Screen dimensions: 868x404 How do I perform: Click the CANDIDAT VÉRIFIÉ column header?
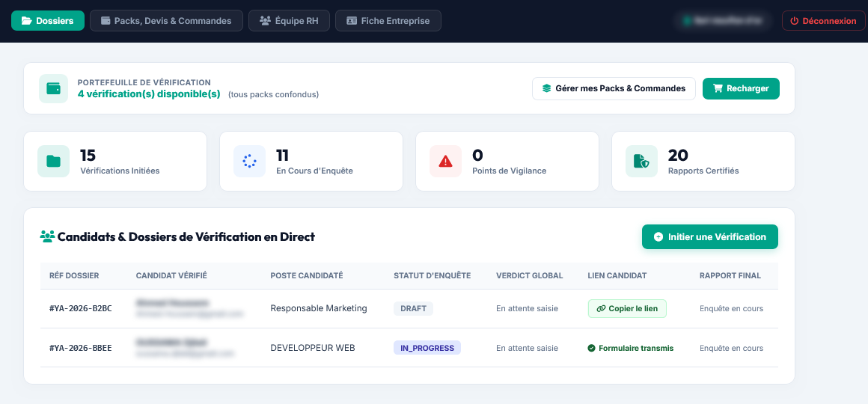(x=171, y=275)
